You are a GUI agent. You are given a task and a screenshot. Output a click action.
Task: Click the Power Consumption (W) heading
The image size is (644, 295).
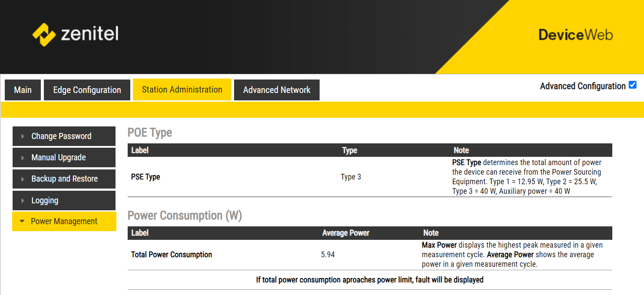[185, 215]
